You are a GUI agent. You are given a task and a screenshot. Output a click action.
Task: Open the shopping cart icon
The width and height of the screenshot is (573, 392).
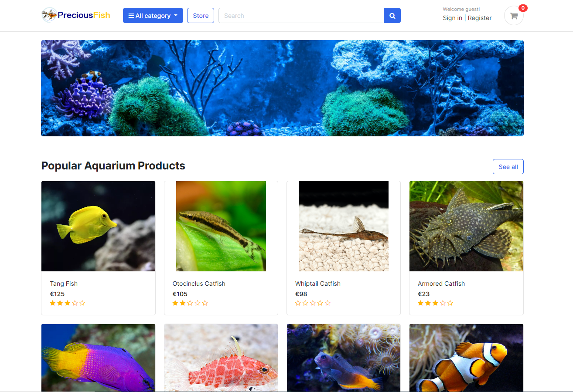pos(514,15)
